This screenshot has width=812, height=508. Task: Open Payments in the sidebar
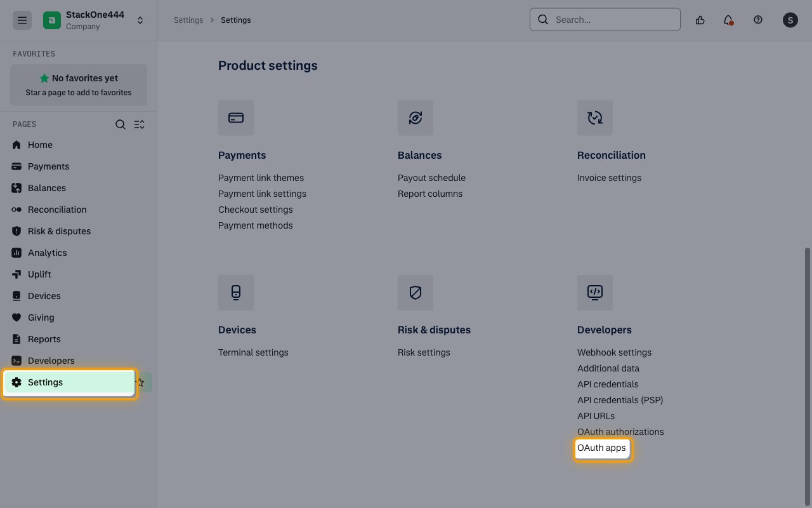click(48, 166)
